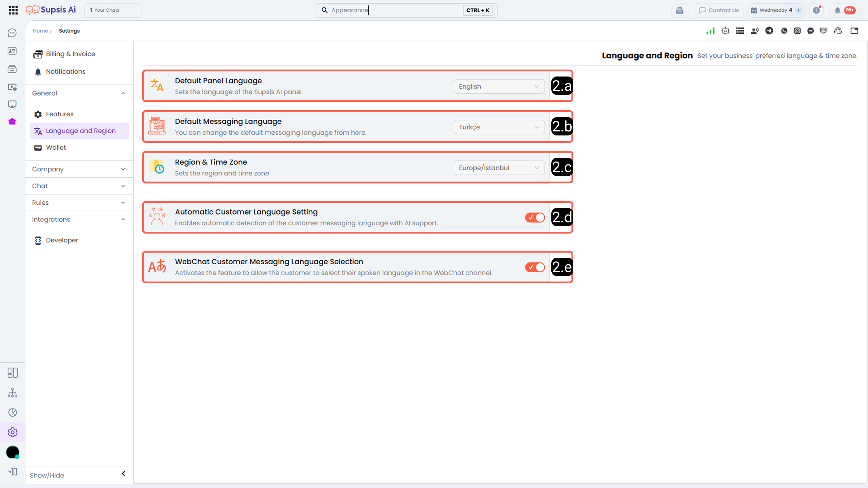The image size is (868, 488).
Task: Click the expand sidebar arrow icon
Action: [12, 472]
